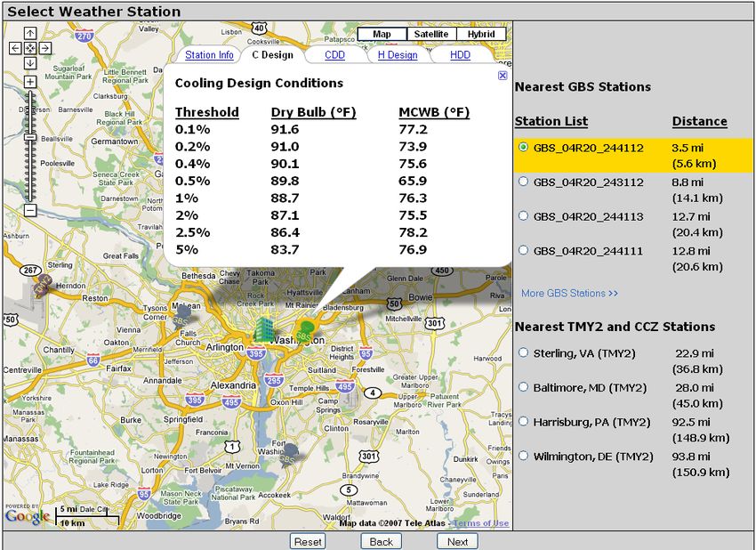Choose the Sterling, VA (TMY2) radio button
Screen dimensions: 756x550
(x=523, y=352)
